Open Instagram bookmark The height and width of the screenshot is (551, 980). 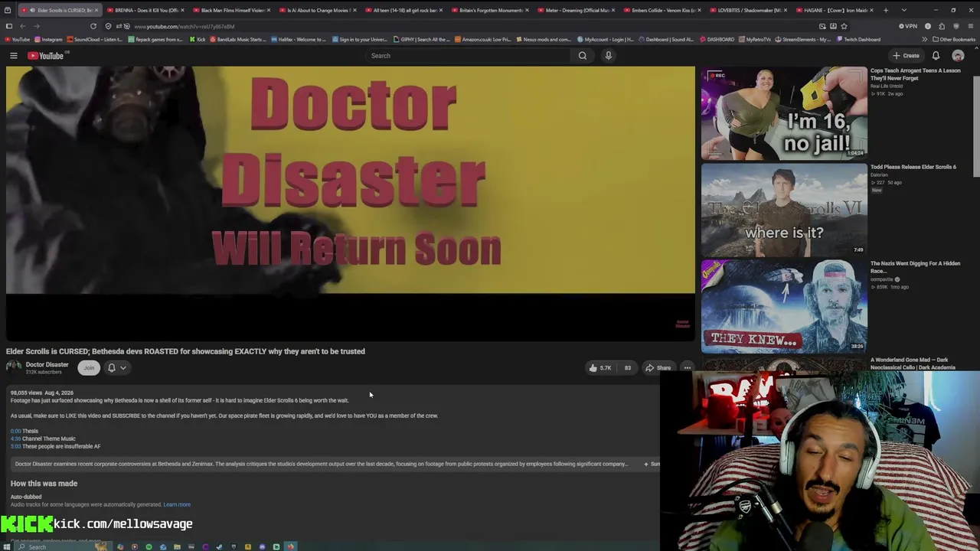(x=48, y=39)
